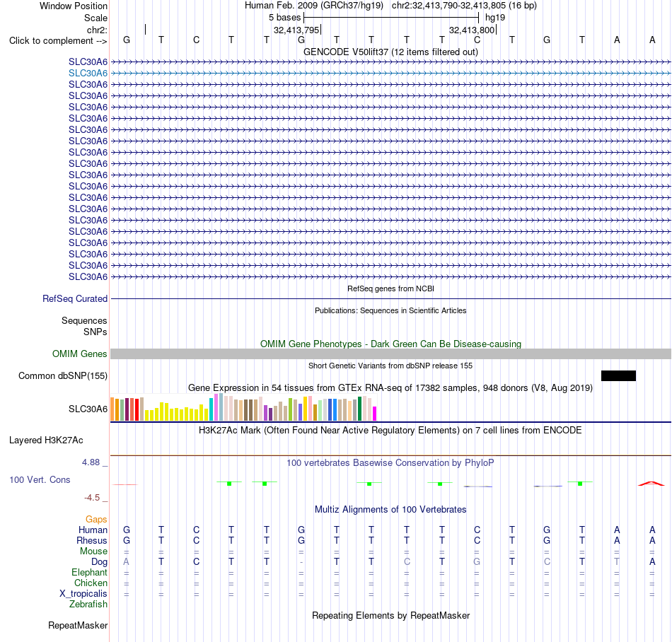Click the Layered H3K27Ac label
The image size is (672, 642).
point(46,440)
